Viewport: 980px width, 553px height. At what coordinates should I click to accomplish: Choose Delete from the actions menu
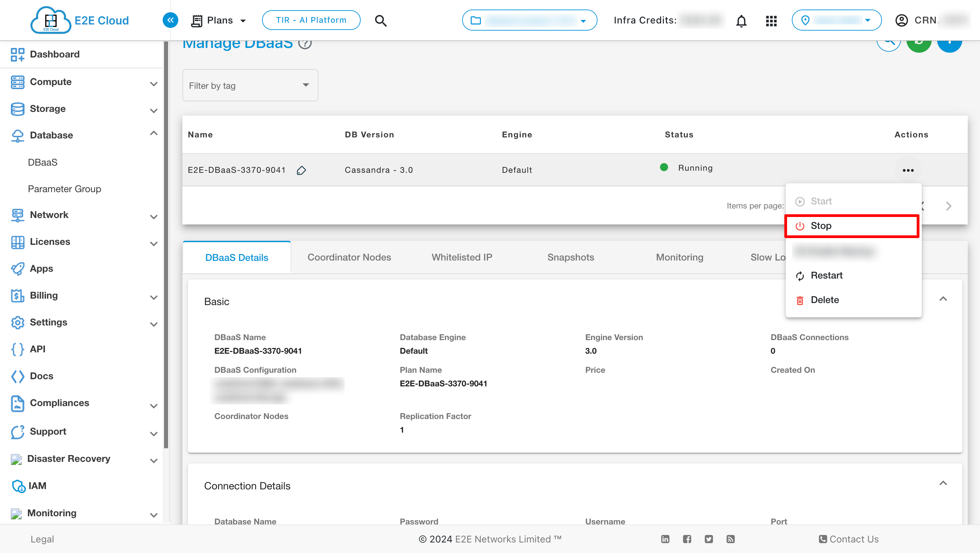[853, 300]
